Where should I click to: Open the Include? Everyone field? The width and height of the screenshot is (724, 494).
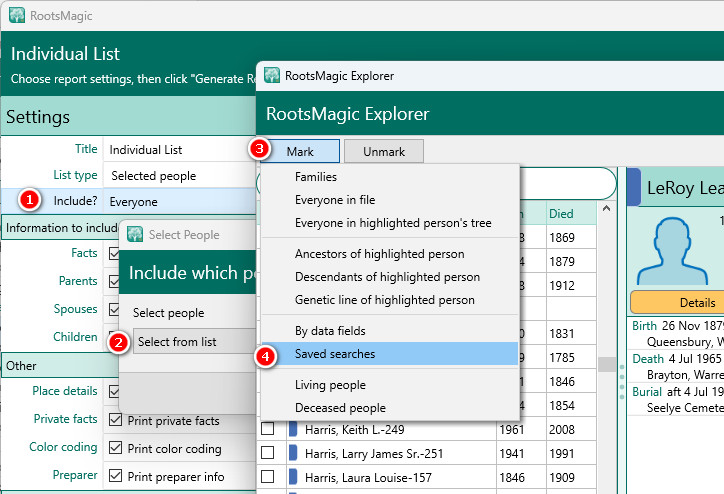pos(180,201)
